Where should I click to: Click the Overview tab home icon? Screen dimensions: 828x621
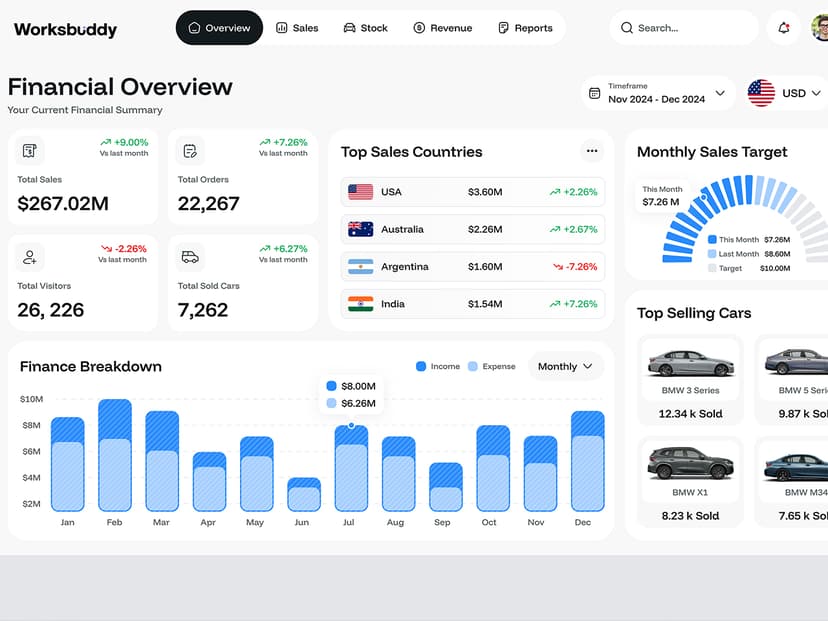click(x=194, y=27)
